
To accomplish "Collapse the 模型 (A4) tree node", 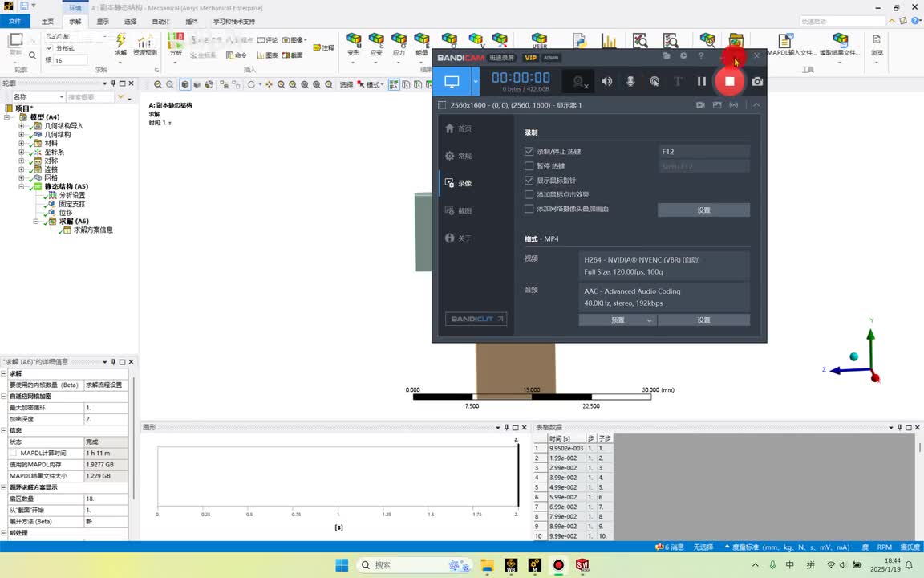I will [x=6, y=116].
